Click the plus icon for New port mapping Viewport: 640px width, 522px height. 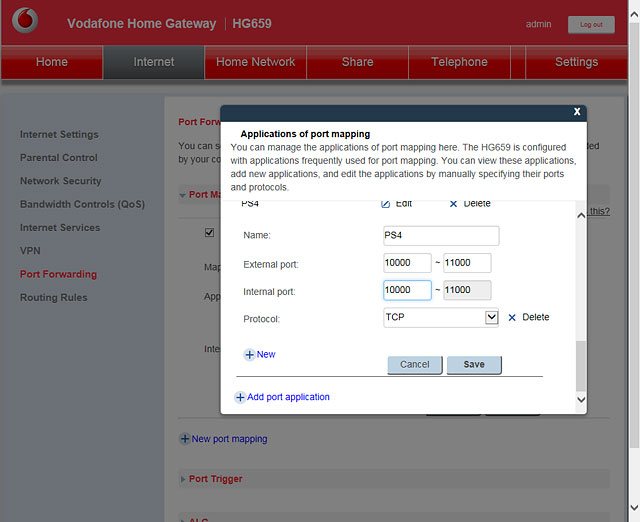click(184, 439)
